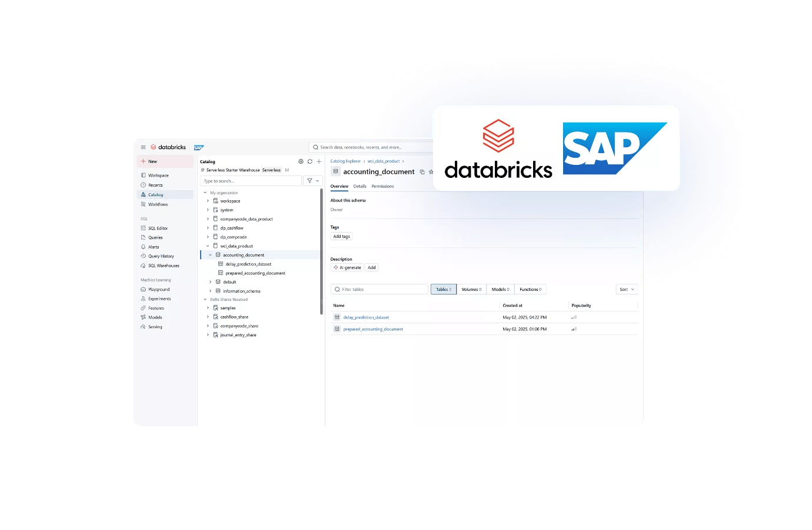This screenshot has height=530, width=812.
Task: Switch to the Permissions tab
Action: pos(382,186)
